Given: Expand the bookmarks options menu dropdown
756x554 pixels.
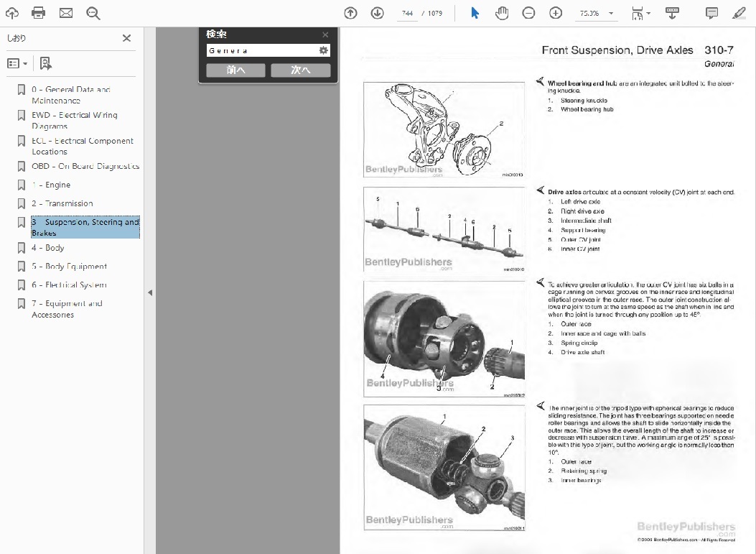Looking at the screenshot, I should click(x=17, y=64).
